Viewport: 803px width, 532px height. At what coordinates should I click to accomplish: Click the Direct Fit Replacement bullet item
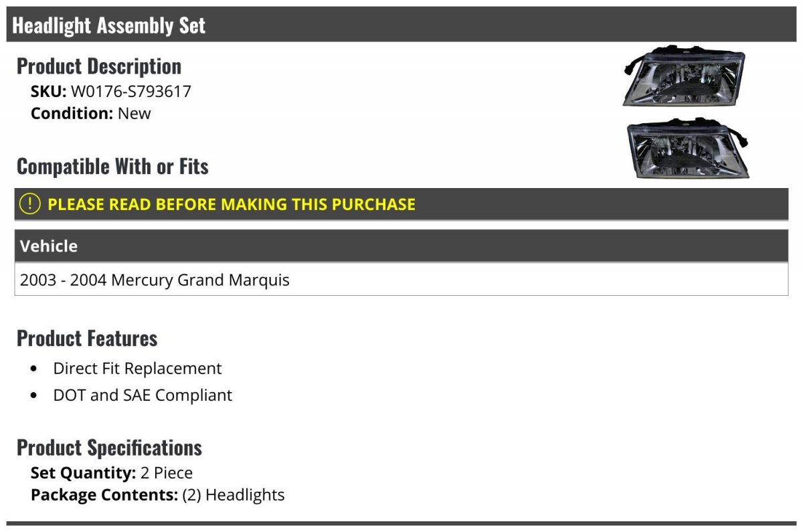pyautogui.click(x=137, y=368)
